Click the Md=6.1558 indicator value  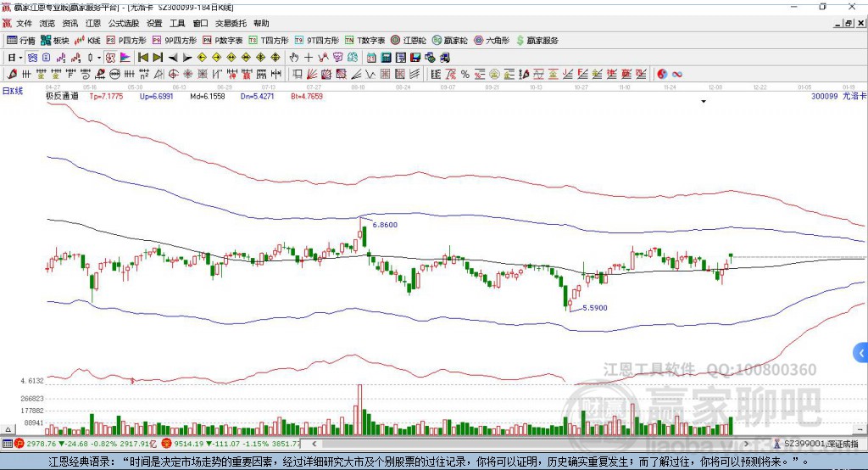[207, 97]
